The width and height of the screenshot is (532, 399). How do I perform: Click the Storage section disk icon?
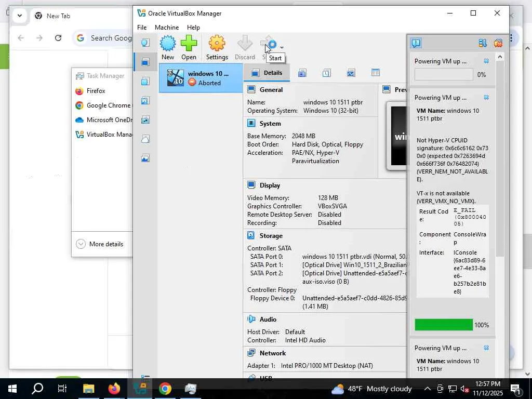[251, 235]
